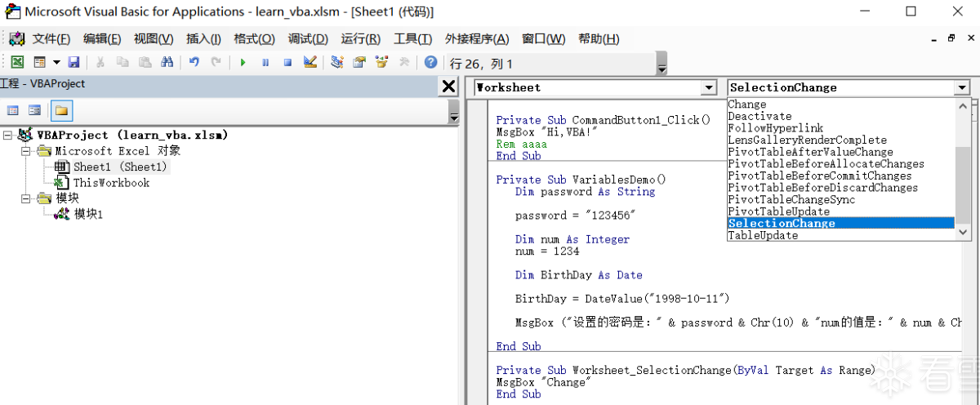Choose PivotTableUpdate from the list
Image resolution: width=980 pixels, height=405 pixels.
click(x=840, y=211)
